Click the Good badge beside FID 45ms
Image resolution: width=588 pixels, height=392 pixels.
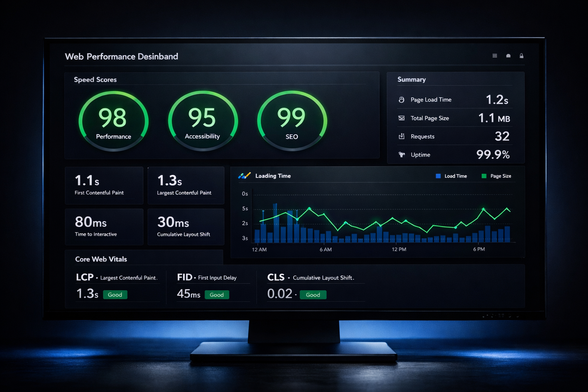pos(217,294)
